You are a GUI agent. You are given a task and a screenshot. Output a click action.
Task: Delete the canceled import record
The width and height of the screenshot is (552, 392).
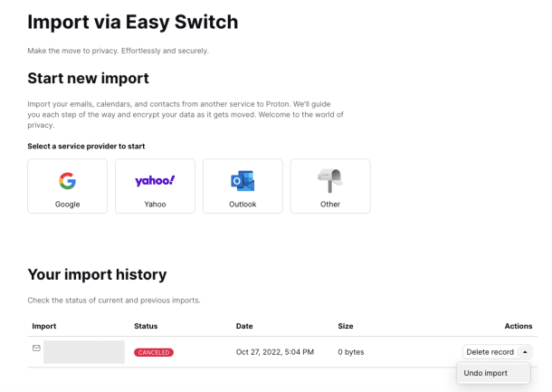pyautogui.click(x=490, y=352)
